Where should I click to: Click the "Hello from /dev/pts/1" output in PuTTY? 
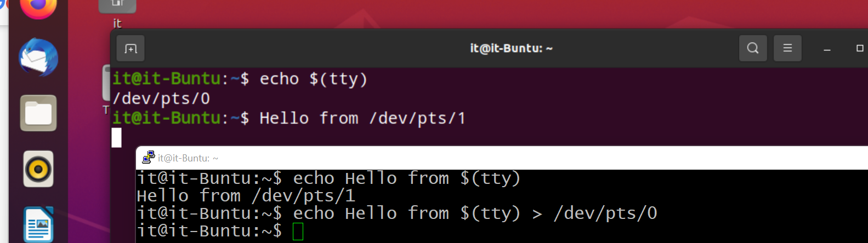[246, 196]
